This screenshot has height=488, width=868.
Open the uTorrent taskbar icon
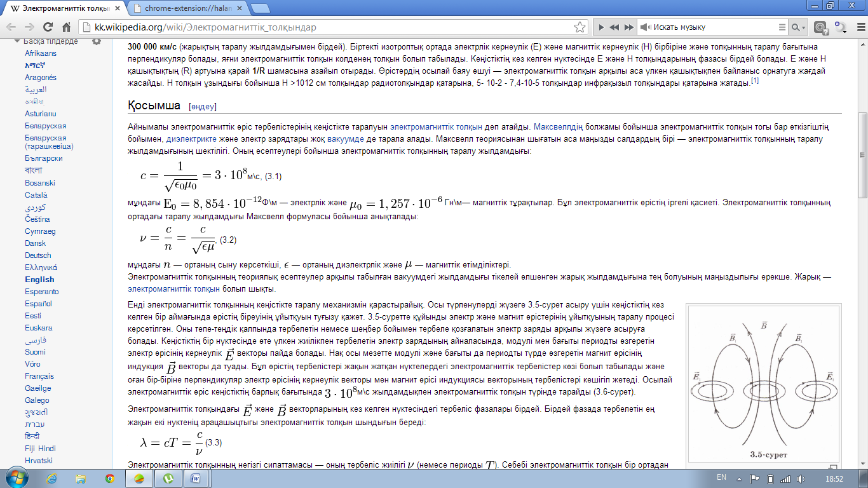[168, 478]
